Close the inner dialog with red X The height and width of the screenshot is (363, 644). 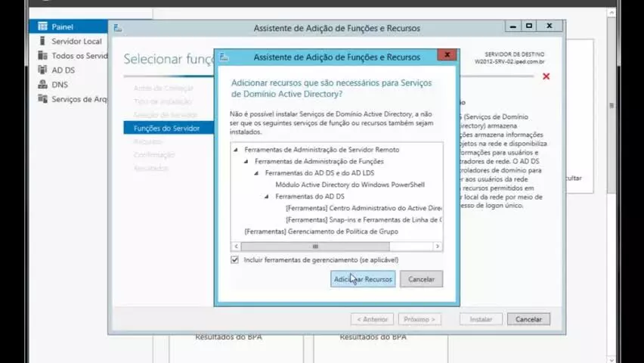[447, 54]
